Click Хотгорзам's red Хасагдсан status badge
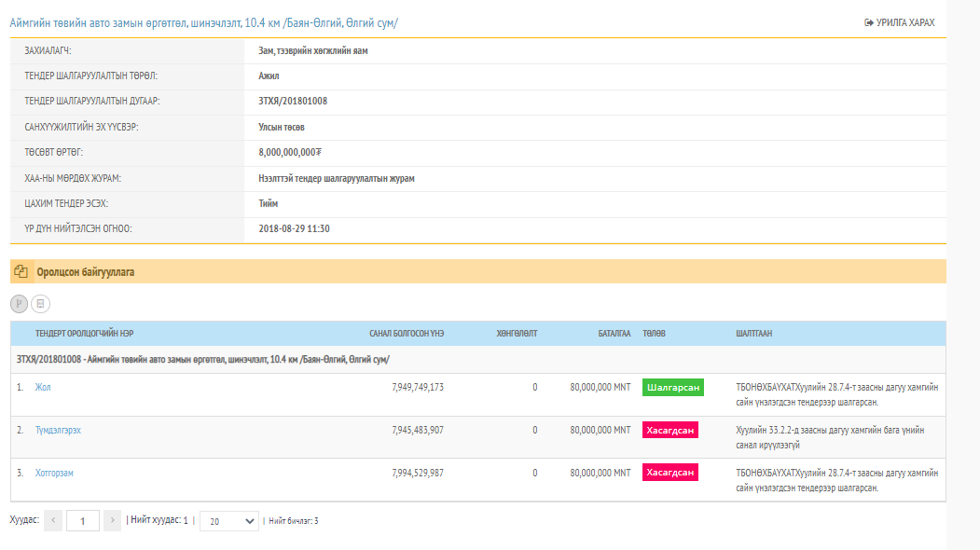This screenshot has width=980, height=550. (x=669, y=473)
